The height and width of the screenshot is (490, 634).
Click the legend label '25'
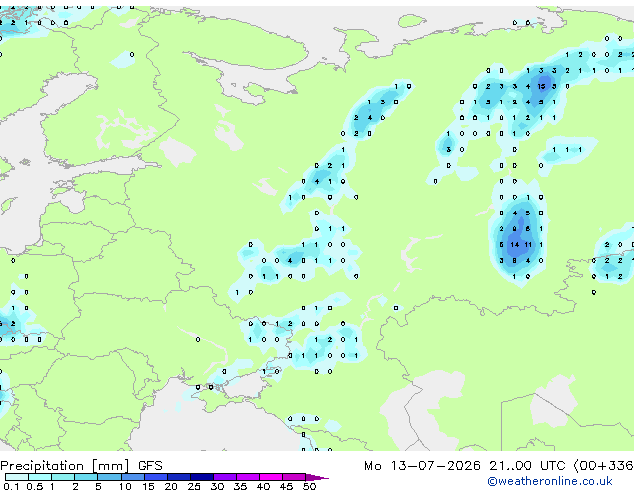tap(194, 486)
